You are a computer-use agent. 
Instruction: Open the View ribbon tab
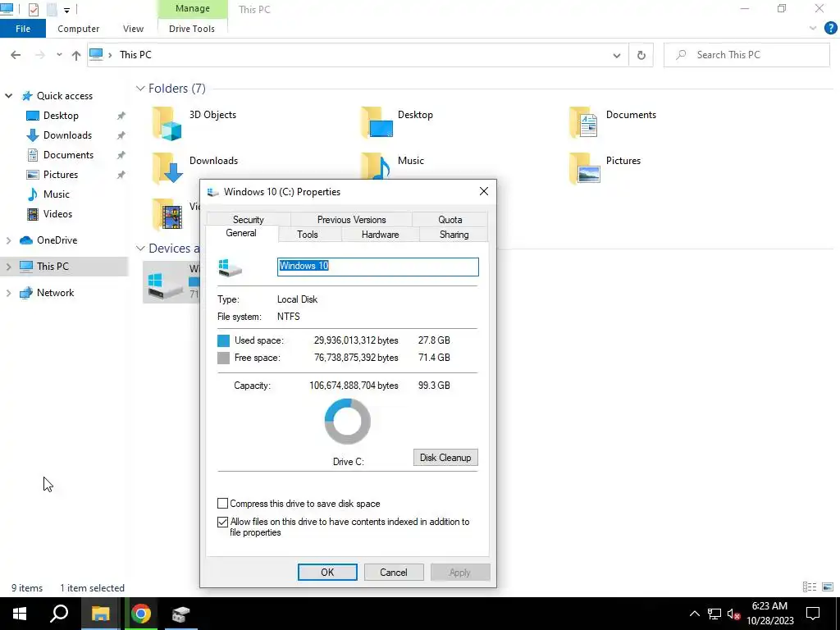(x=133, y=29)
